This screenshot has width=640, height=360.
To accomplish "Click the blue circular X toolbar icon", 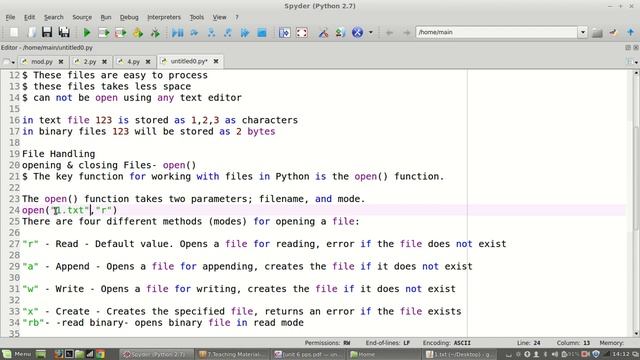I will click(358, 32).
